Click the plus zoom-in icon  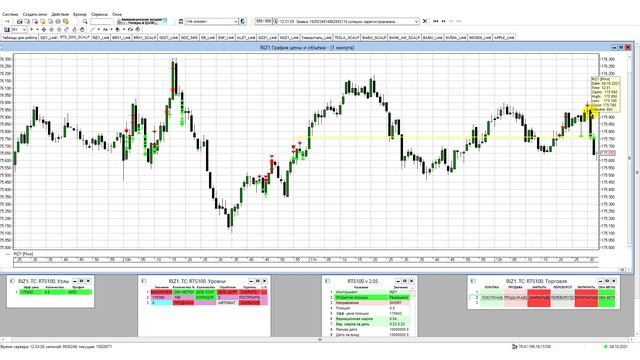[x=31, y=29]
